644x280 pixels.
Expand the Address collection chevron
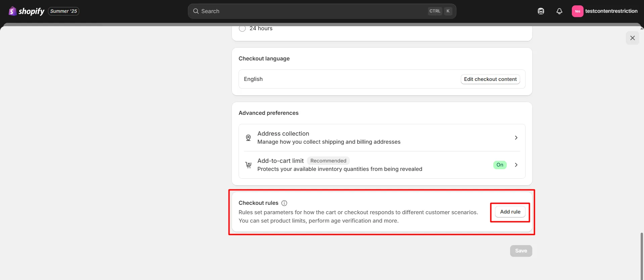516,138
